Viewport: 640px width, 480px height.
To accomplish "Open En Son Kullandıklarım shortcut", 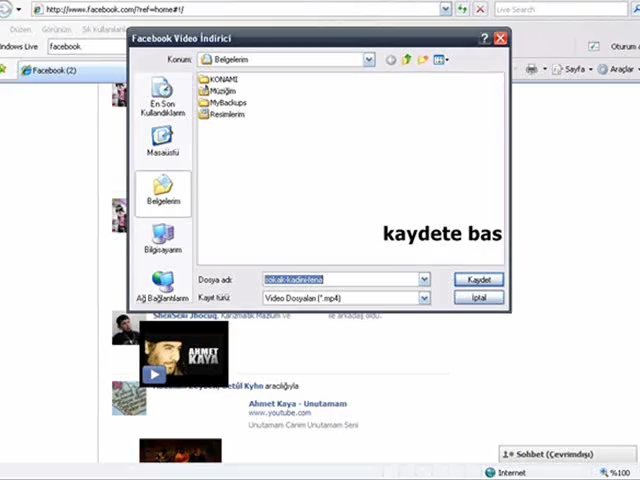I will (162, 97).
